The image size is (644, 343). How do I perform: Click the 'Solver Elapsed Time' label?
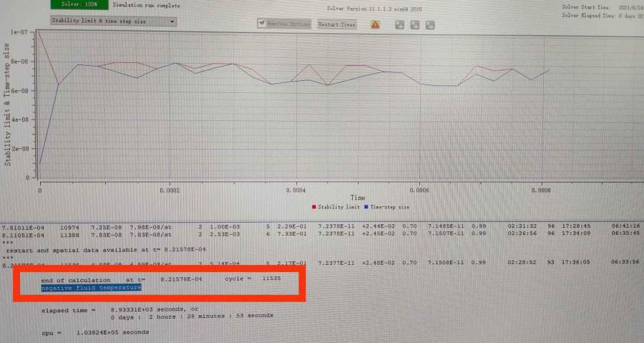[588, 15]
